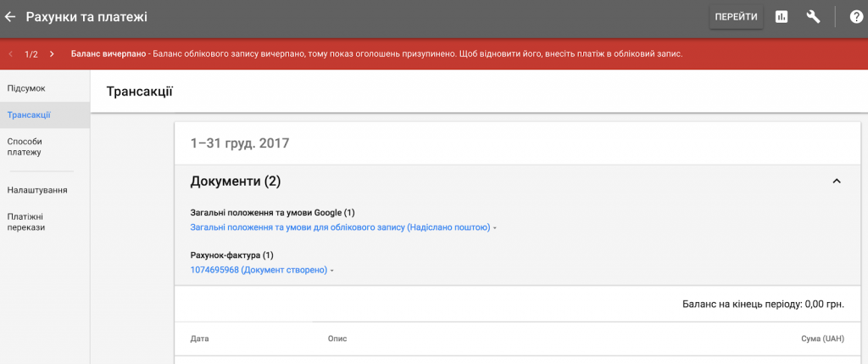The image size is (868, 364).
Task: Open the help question mark icon
Action: (855, 17)
